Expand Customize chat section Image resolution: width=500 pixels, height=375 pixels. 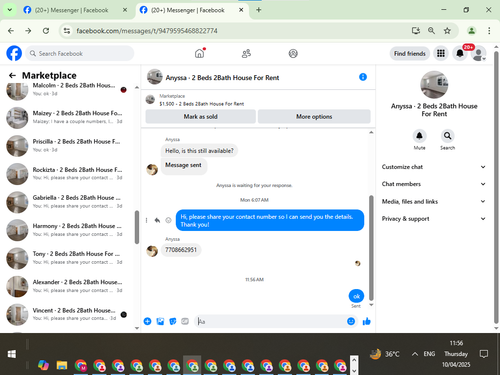[x=433, y=167]
